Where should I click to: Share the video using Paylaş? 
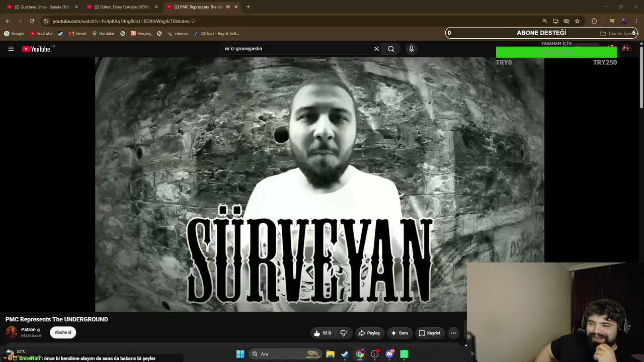pos(369,333)
